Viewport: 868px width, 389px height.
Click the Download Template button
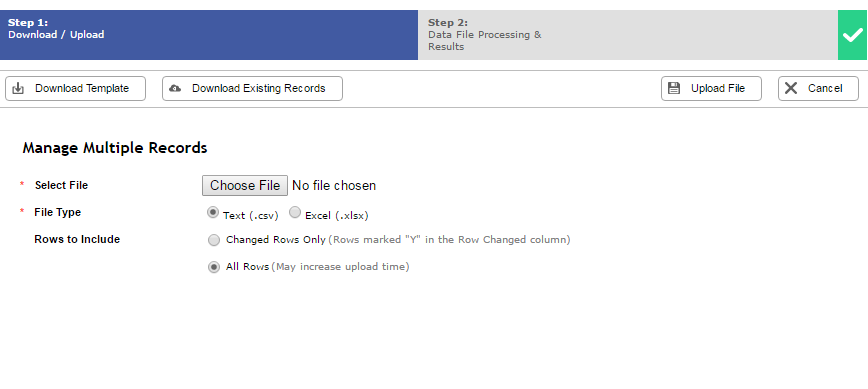pos(75,89)
